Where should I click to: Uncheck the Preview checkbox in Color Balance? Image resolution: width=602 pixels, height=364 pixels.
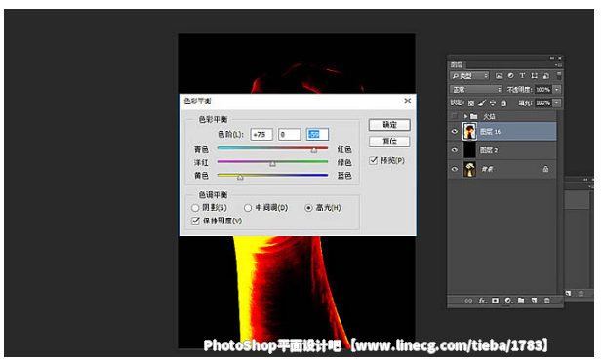click(x=373, y=160)
